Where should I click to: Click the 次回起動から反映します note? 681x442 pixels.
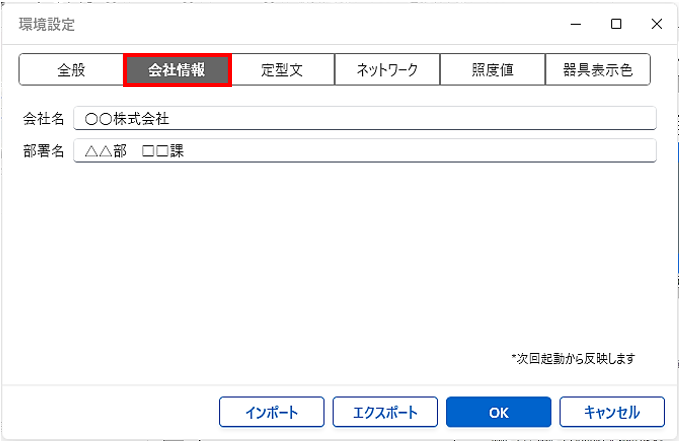click(x=572, y=357)
